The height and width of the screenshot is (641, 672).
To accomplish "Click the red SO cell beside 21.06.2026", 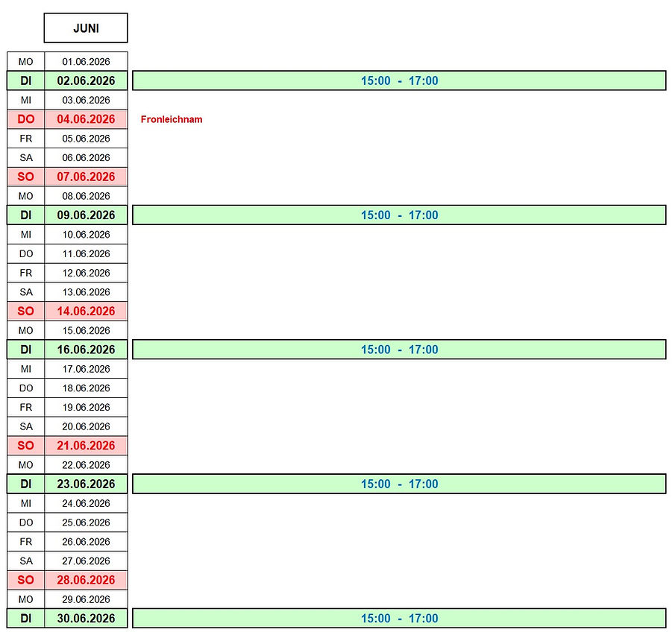I will coord(25,446).
